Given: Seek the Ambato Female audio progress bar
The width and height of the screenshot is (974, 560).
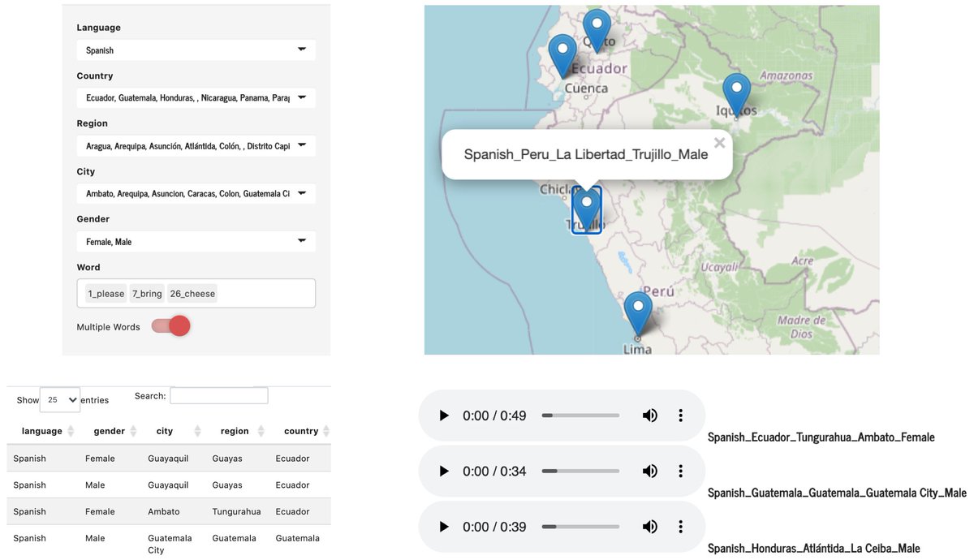Looking at the screenshot, I should coord(580,416).
